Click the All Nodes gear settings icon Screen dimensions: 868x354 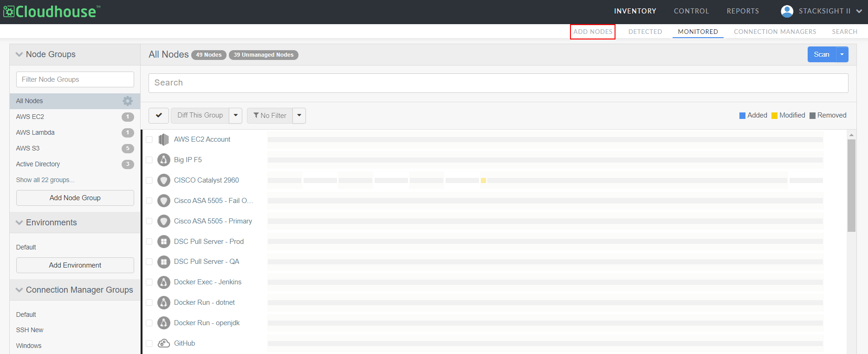(128, 101)
